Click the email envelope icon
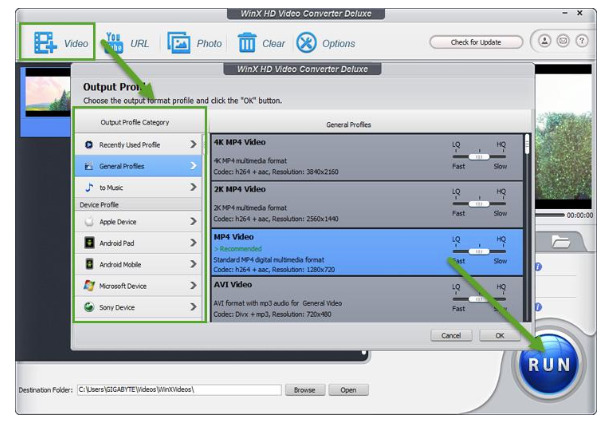The width and height of the screenshot is (609, 423). click(x=563, y=40)
